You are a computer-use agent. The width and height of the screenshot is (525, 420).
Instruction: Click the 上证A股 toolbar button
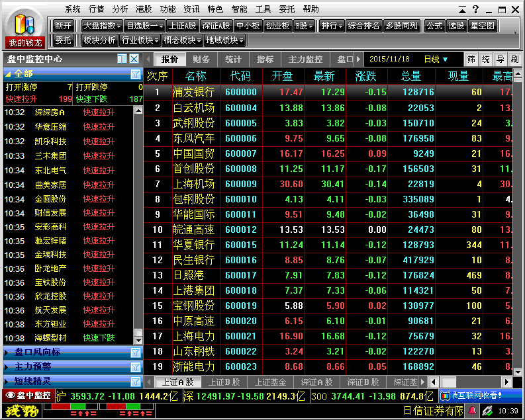click(183, 26)
